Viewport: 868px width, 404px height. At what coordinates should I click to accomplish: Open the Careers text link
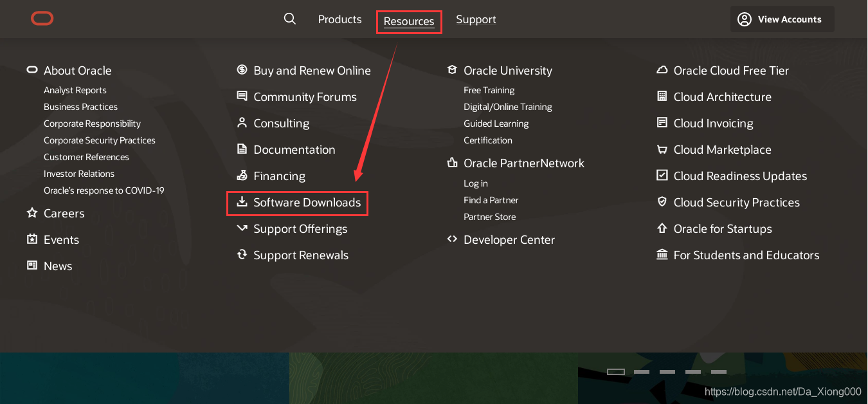tap(64, 213)
